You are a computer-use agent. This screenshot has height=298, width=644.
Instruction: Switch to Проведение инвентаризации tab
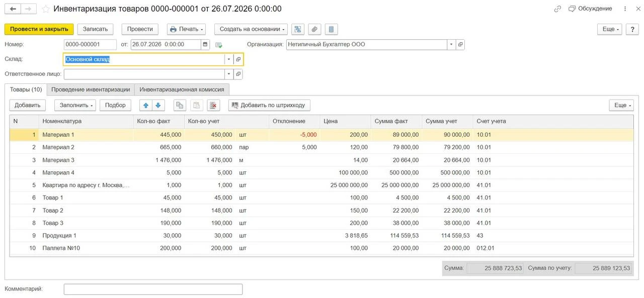91,89
